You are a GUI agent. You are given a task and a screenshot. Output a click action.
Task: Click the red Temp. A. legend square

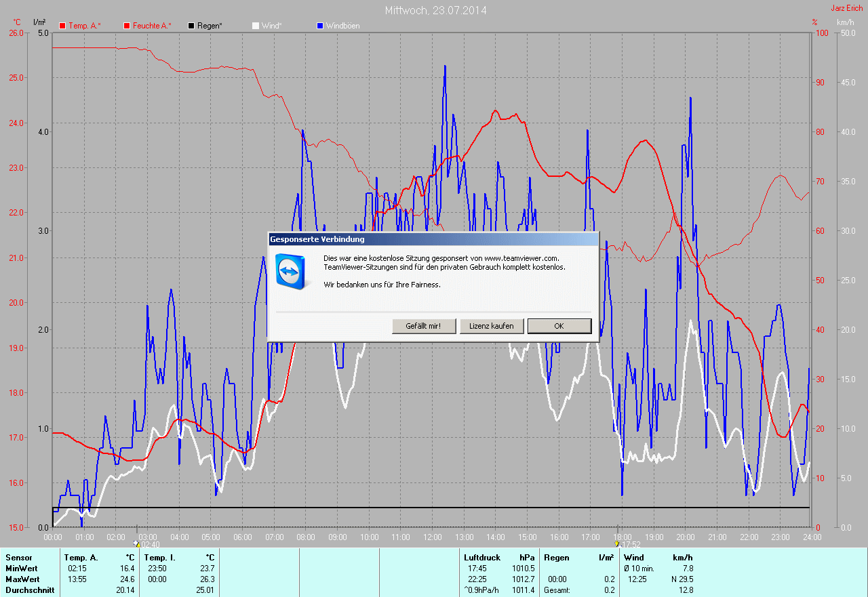tap(62, 26)
